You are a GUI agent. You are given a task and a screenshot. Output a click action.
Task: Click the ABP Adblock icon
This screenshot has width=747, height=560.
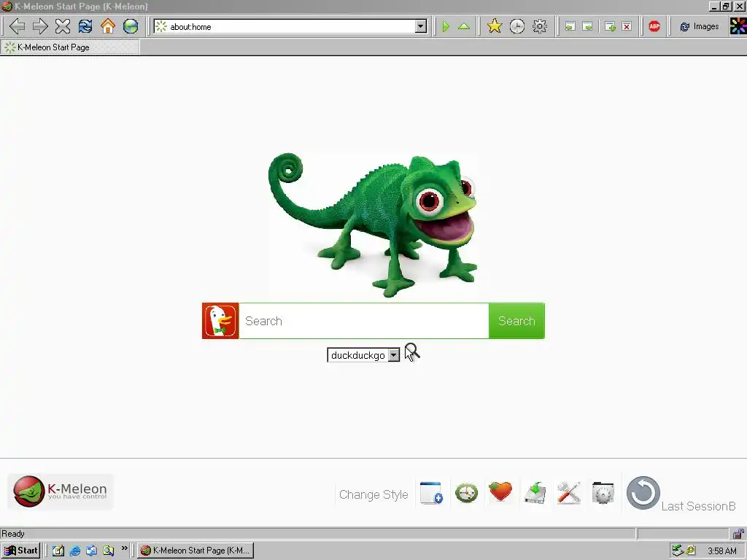pyautogui.click(x=654, y=27)
